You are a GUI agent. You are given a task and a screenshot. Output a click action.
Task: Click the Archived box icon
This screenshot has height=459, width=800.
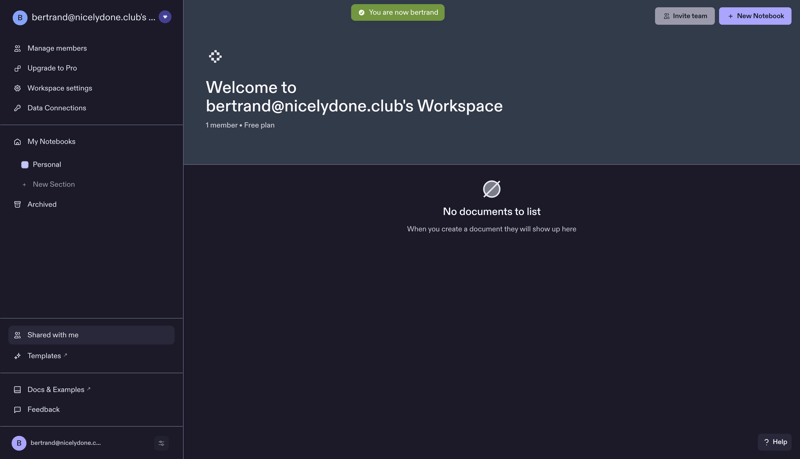(x=17, y=205)
